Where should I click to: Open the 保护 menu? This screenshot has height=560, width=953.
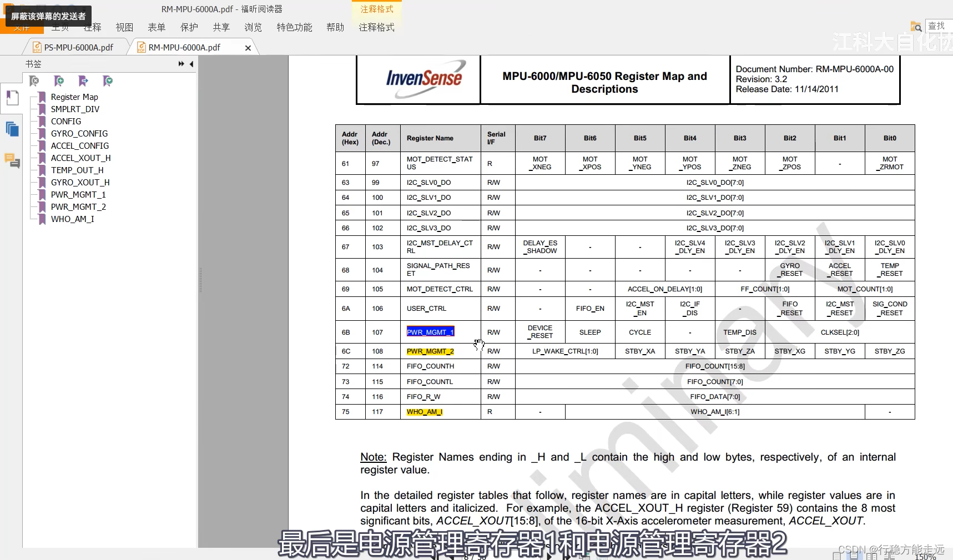point(189,27)
